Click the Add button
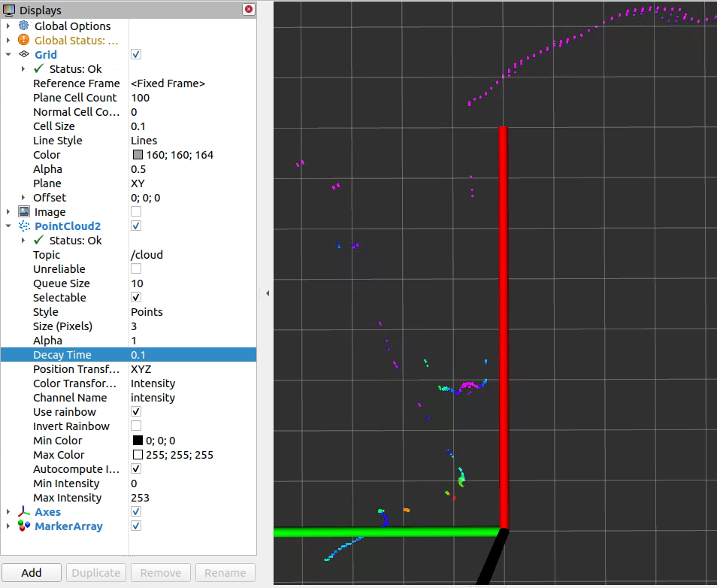Viewport: 717px width, 588px height. click(x=32, y=572)
